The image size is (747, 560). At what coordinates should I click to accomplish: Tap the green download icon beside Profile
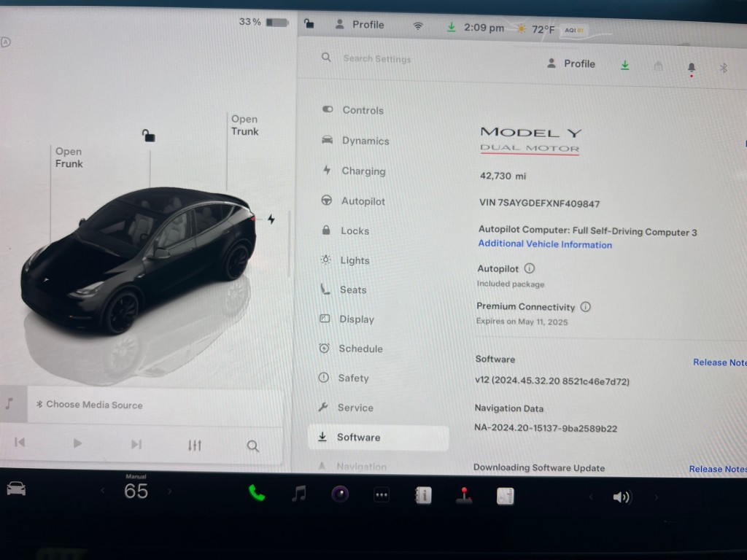[625, 65]
